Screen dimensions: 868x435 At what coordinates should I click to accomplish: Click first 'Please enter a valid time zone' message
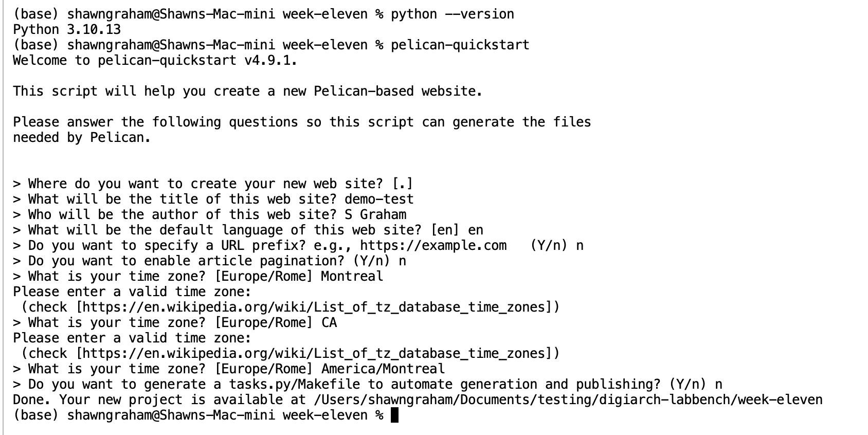coord(132,292)
